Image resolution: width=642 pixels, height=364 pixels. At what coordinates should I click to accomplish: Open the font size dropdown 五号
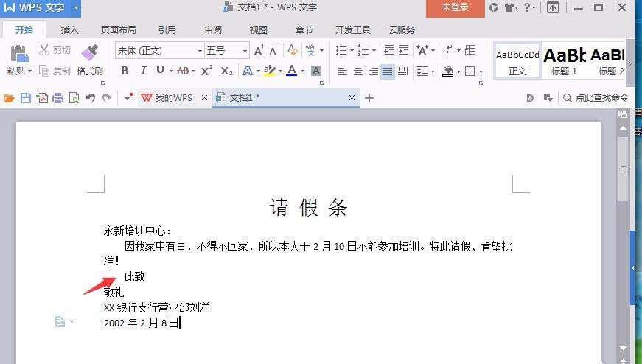click(x=227, y=50)
